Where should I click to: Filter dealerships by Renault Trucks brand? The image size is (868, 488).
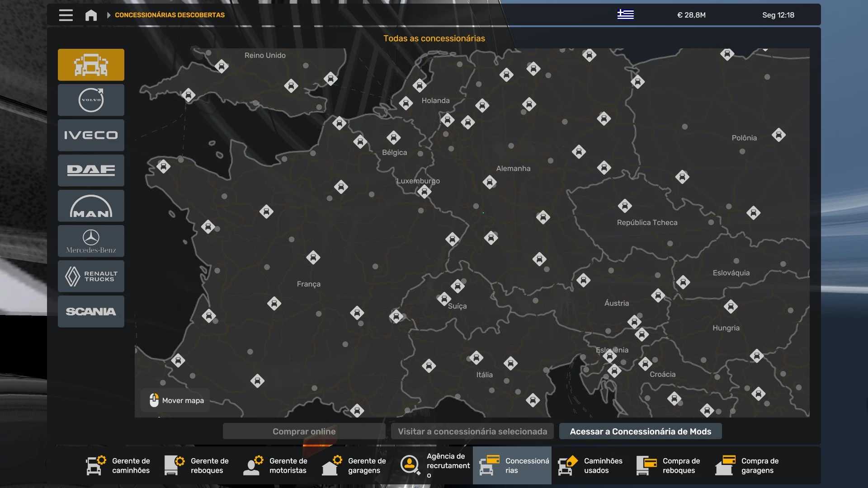91,276
